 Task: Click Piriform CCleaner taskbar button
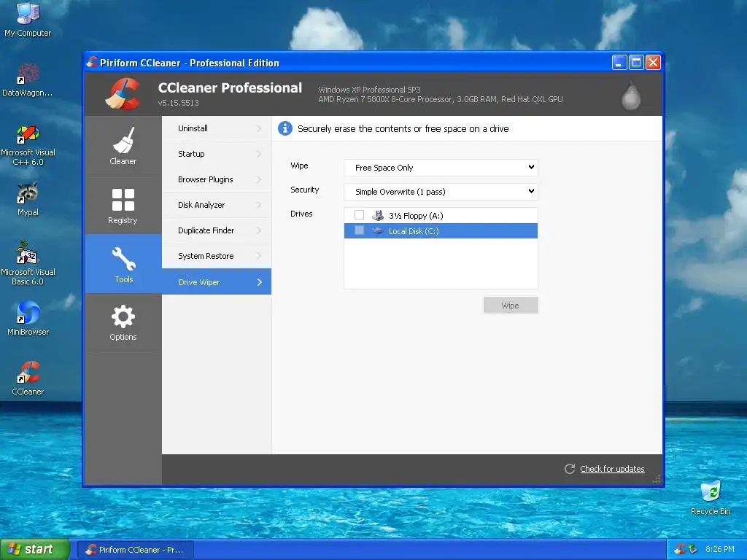135,550
